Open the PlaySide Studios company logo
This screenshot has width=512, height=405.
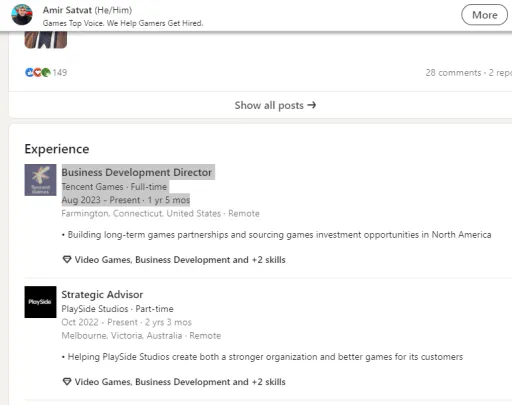[40, 302]
